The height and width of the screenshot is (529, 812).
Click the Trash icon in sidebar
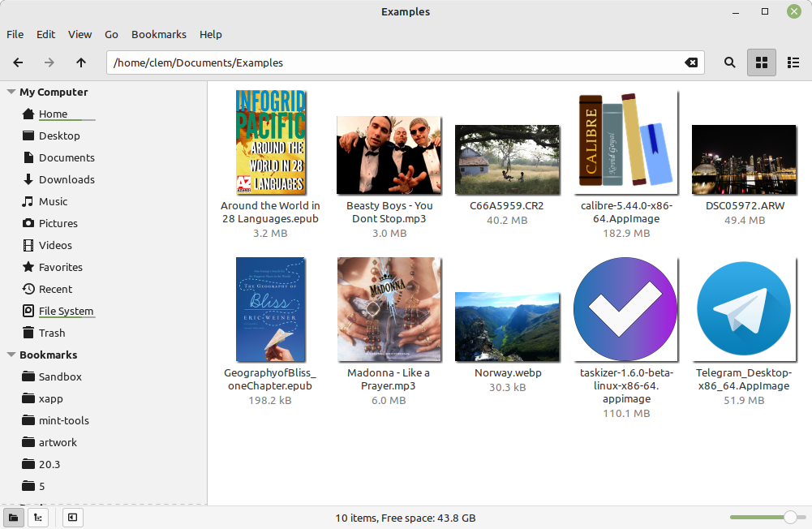pyautogui.click(x=28, y=333)
